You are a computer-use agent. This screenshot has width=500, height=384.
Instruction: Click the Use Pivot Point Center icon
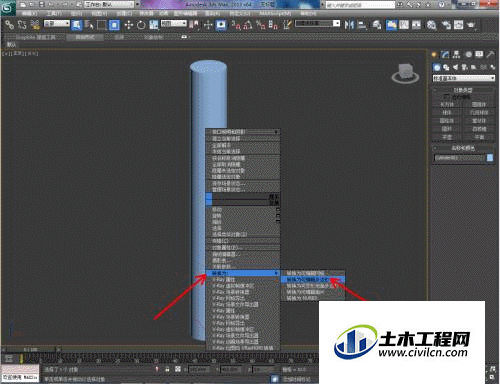tap(194, 25)
